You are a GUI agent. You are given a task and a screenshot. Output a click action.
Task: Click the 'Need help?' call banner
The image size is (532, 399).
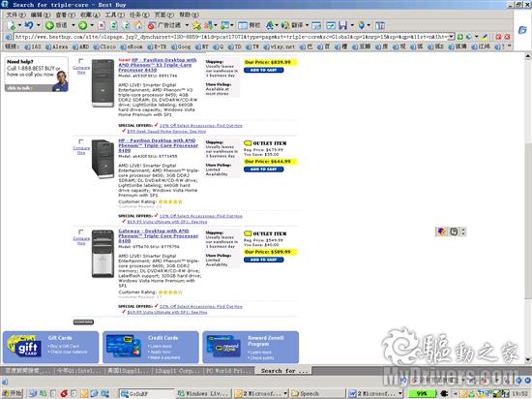click(x=37, y=75)
